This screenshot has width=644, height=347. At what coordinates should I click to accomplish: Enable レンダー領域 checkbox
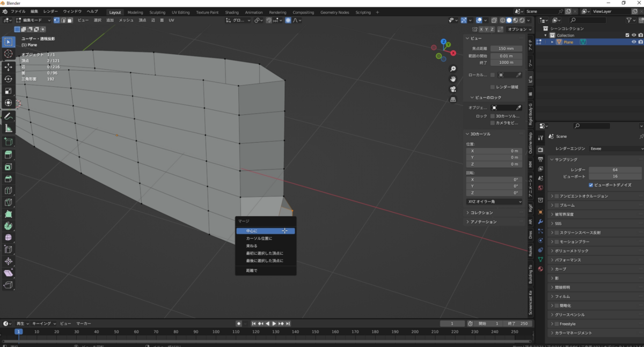[x=493, y=87]
